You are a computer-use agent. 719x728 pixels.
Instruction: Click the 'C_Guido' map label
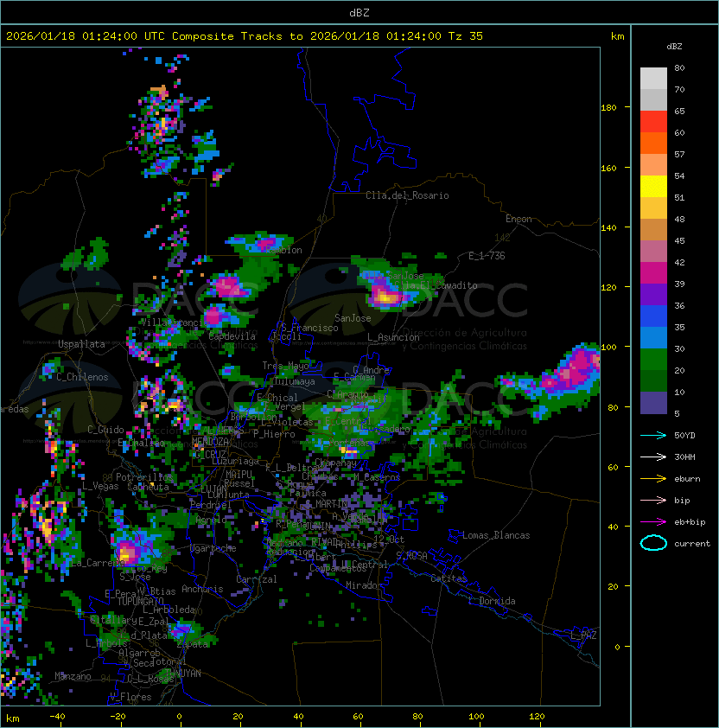(x=105, y=430)
